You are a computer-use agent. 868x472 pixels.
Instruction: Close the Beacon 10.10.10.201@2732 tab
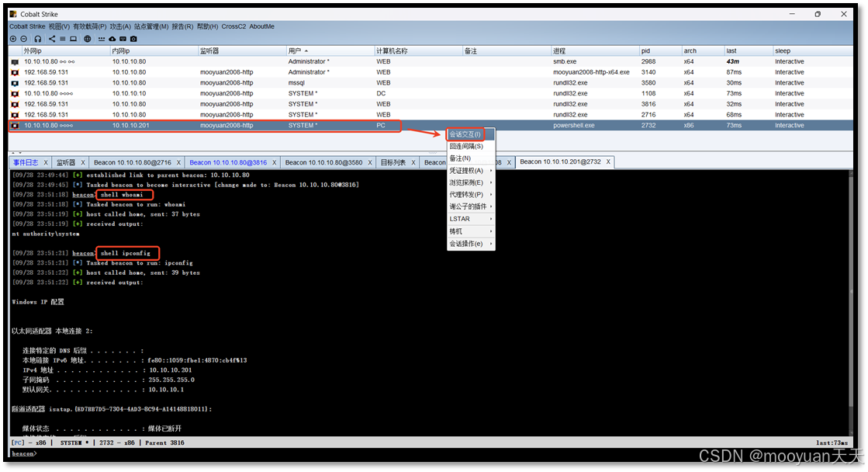(608, 161)
